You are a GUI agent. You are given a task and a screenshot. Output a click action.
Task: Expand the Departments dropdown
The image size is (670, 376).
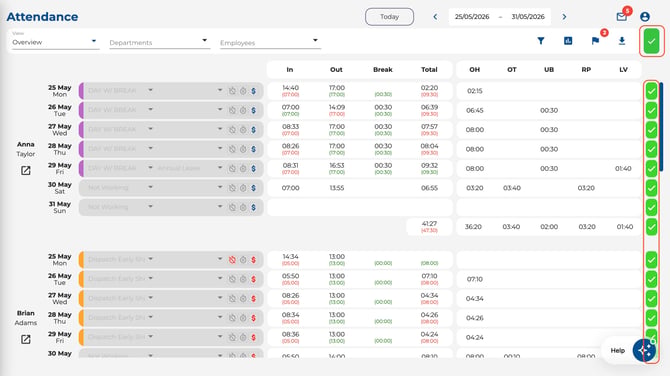[x=159, y=42]
